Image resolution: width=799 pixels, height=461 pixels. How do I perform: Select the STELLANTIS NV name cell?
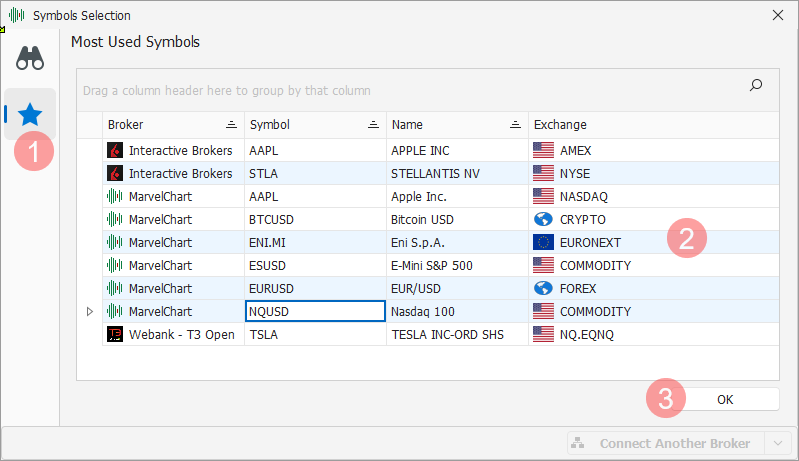click(458, 173)
